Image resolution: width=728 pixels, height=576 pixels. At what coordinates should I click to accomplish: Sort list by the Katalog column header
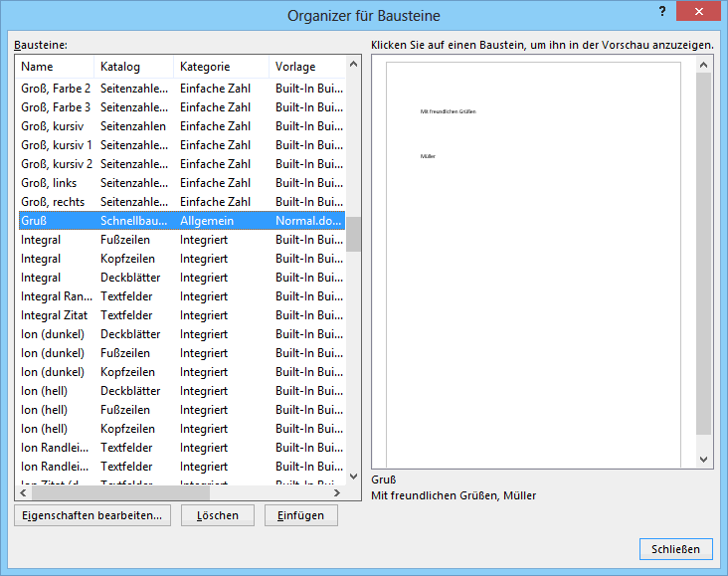(133, 67)
